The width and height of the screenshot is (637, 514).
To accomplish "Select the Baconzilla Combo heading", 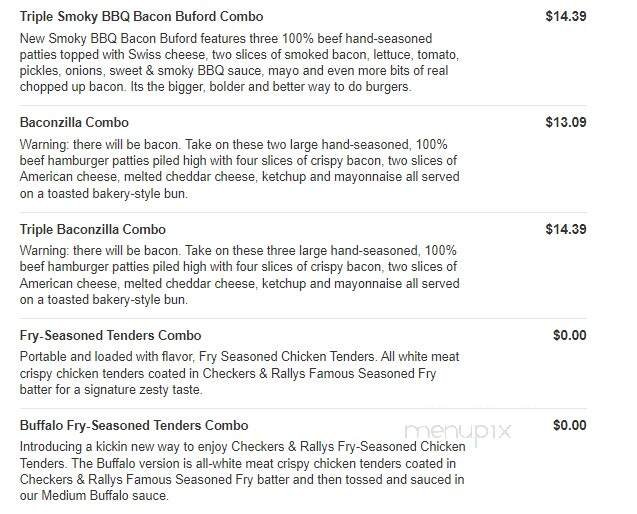I will tap(74, 123).
